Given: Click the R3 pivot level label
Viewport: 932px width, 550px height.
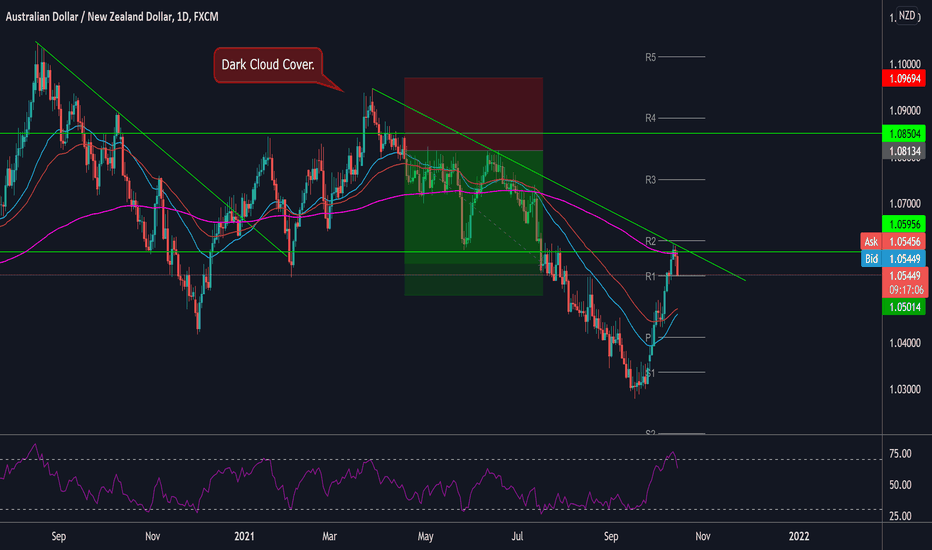Looking at the screenshot, I should [651, 180].
